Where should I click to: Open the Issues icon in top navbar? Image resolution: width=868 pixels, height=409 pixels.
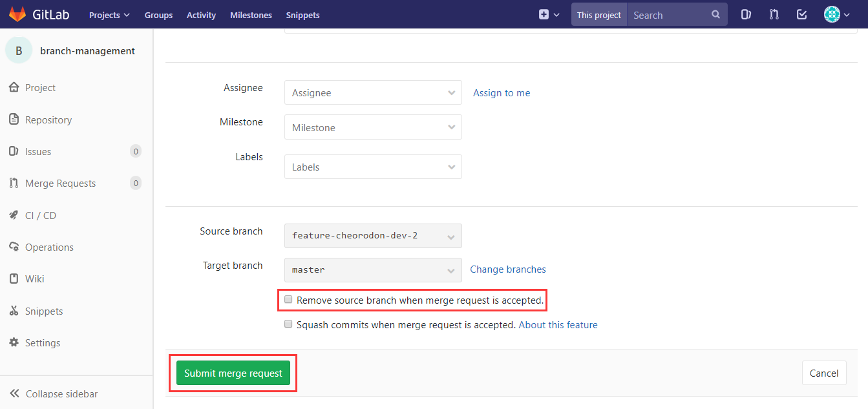pos(746,14)
